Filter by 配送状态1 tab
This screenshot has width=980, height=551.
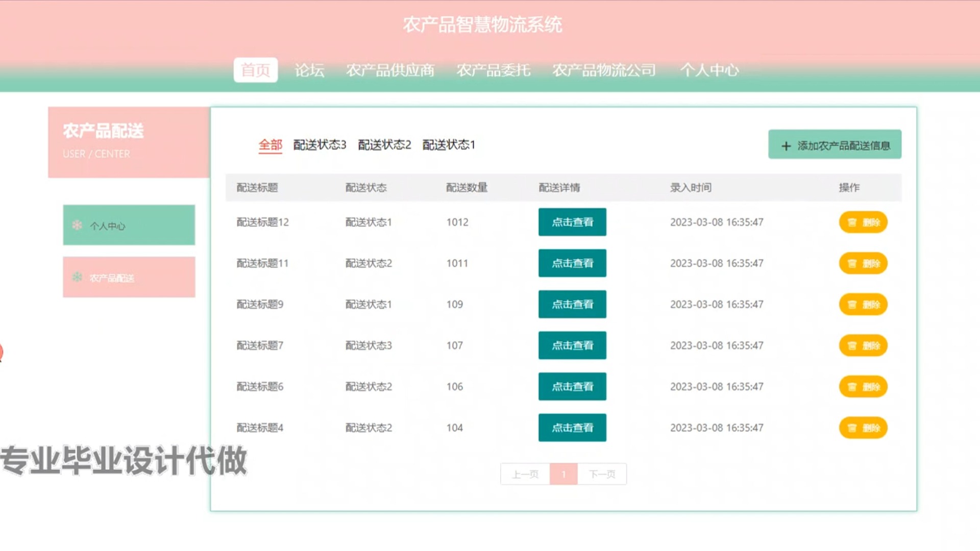(449, 145)
